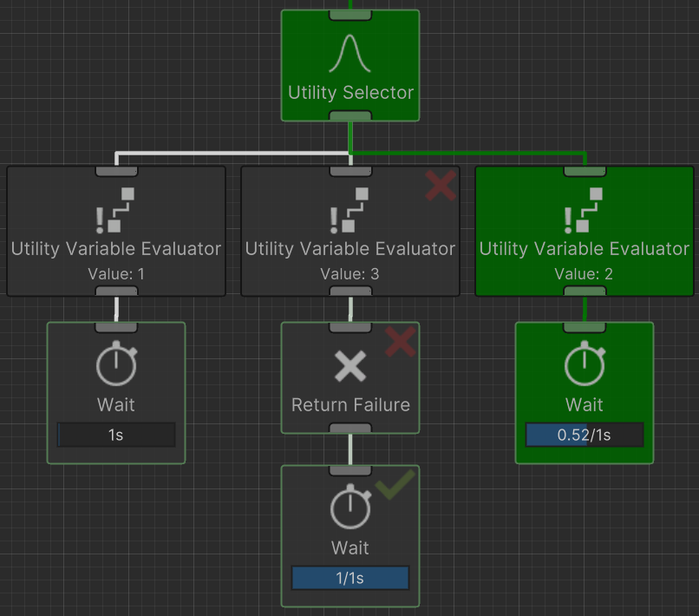The width and height of the screenshot is (699, 616).
Task: Click the green checkmark on the bottom Wait node
Action: 395,486
